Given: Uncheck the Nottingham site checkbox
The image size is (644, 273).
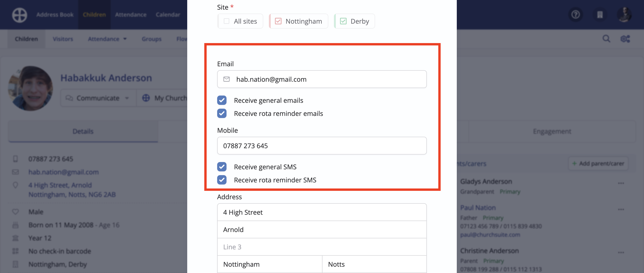Looking at the screenshot, I should click(278, 21).
